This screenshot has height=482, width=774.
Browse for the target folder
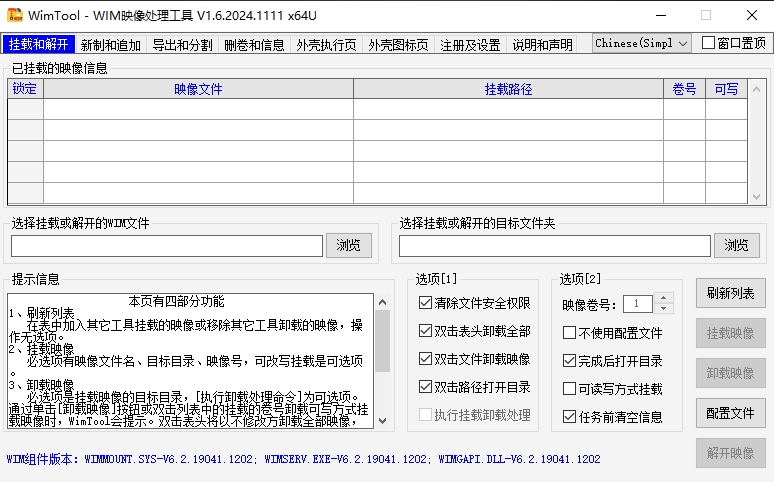coord(736,245)
